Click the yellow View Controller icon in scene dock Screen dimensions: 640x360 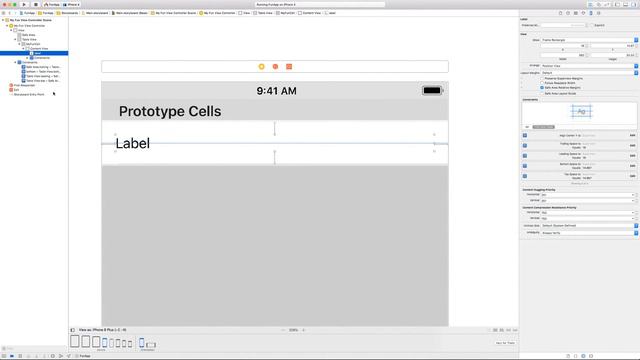pos(262,67)
